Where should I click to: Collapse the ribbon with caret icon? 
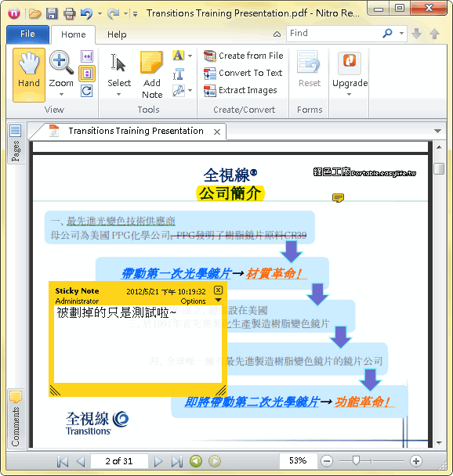pos(277,34)
